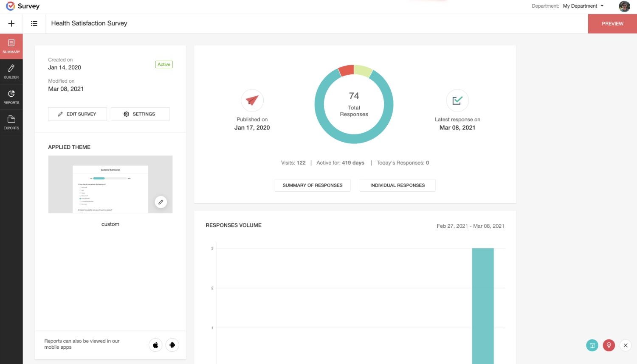Click the plus icon to create survey
The height and width of the screenshot is (364, 637).
tap(11, 24)
